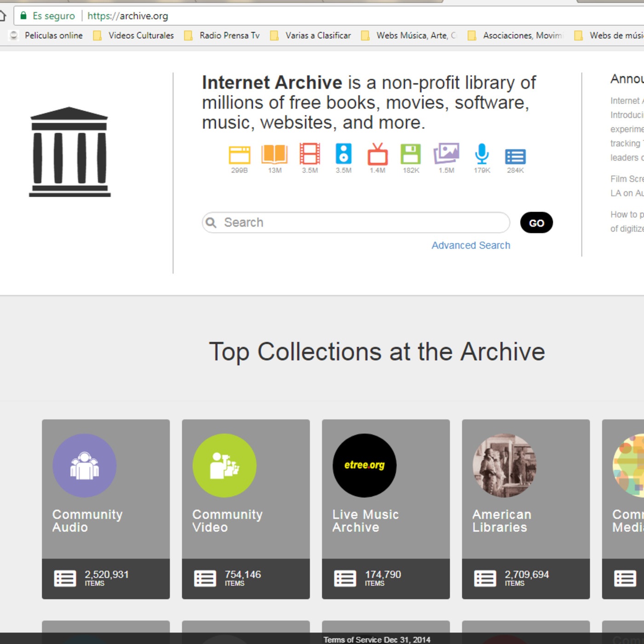The image size is (644, 644).
Task: Click the 2,520,931 items count
Action: click(106, 578)
